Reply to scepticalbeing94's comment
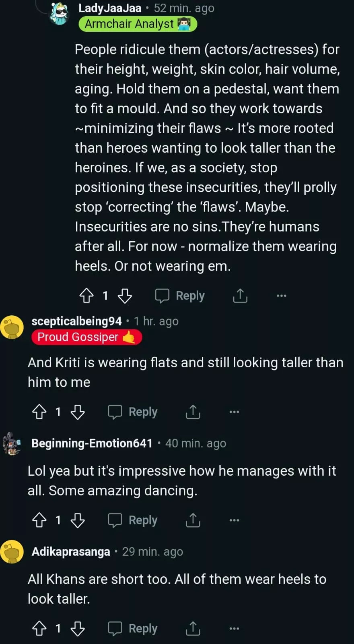 point(133,412)
